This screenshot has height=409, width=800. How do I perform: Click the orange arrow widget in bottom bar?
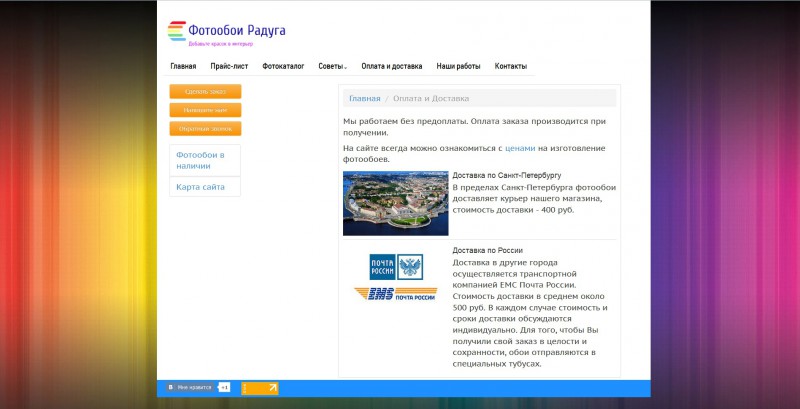coord(260,388)
